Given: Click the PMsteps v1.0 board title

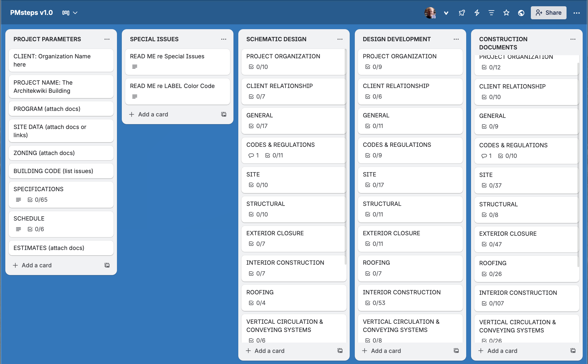Looking at the screenshot, I should [31, 13].
